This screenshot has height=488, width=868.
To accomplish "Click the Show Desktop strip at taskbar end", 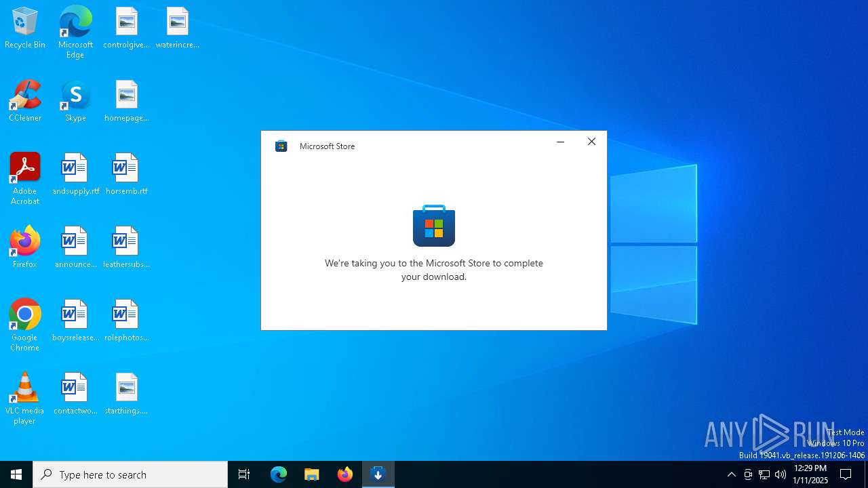I will [x=866, y=474].
